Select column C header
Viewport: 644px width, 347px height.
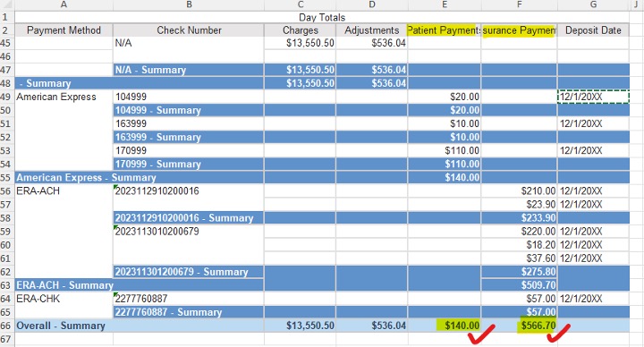(x=301, y=5)
